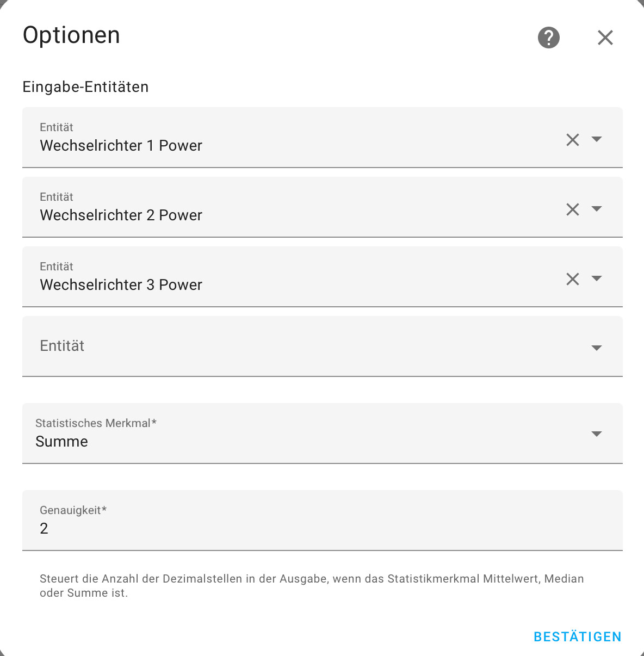Close the Optionen dialog

pyautogui.click(x=605, y=38)
